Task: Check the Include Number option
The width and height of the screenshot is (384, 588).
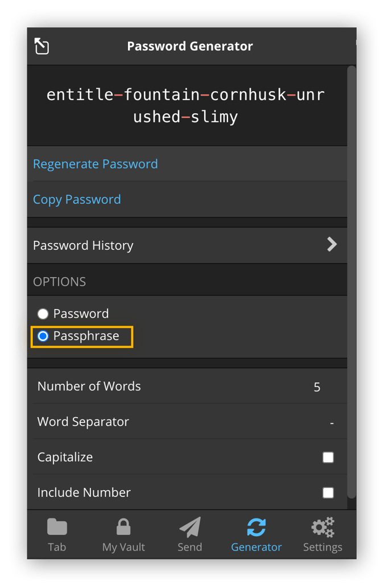Action: (x=328, y=492)
